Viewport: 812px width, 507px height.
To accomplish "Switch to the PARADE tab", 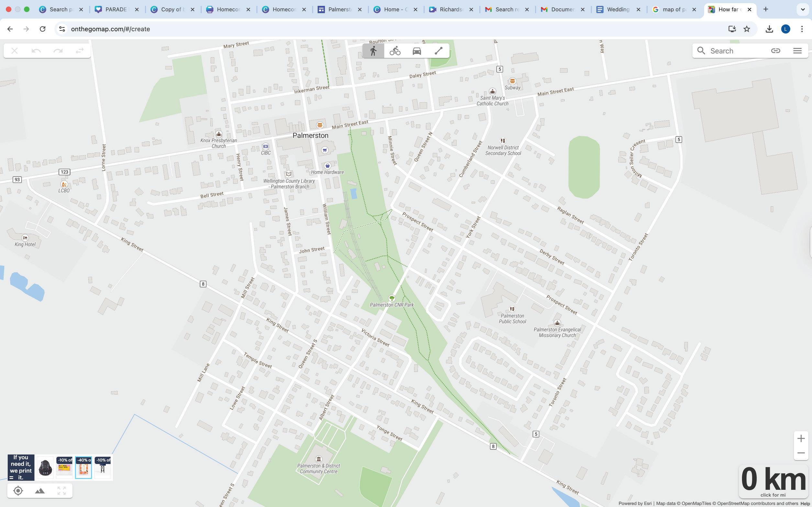I will (x=116, y=9).
